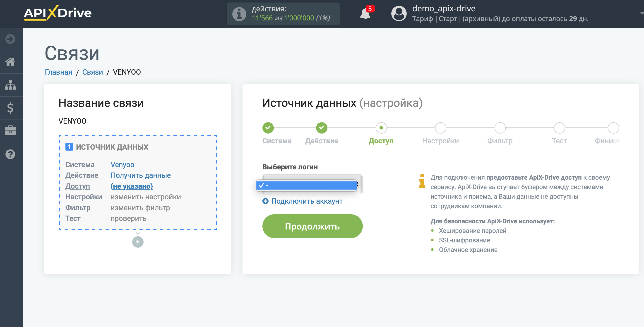This screenshot has height=327, width=644.
Task: Open help question mark icon
Action: (10, 154)
